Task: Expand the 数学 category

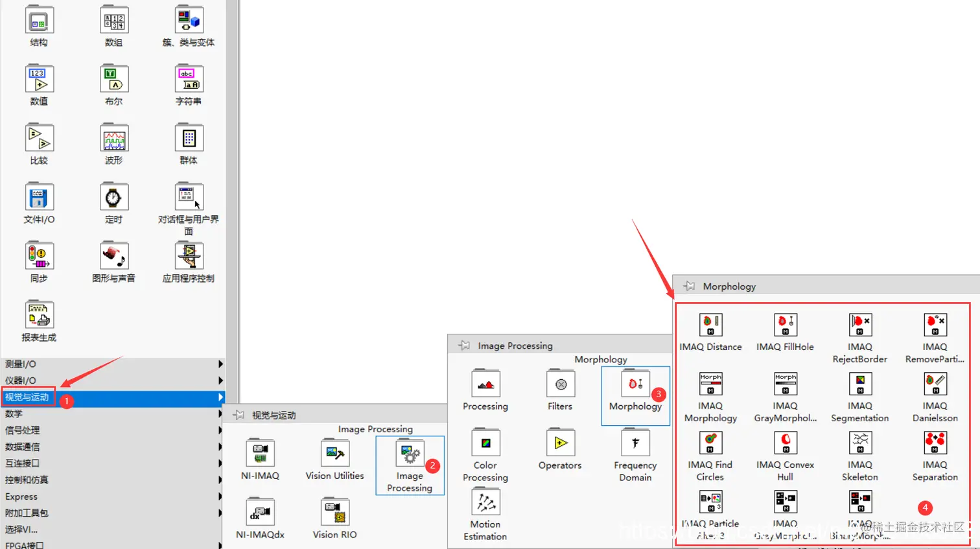Action: (113, 414)
